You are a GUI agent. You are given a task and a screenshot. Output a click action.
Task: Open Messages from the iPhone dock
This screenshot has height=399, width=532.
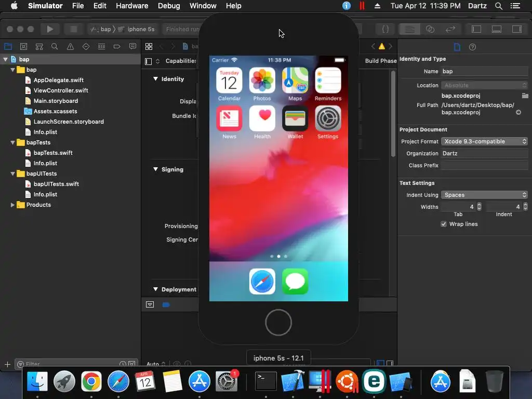295,282
